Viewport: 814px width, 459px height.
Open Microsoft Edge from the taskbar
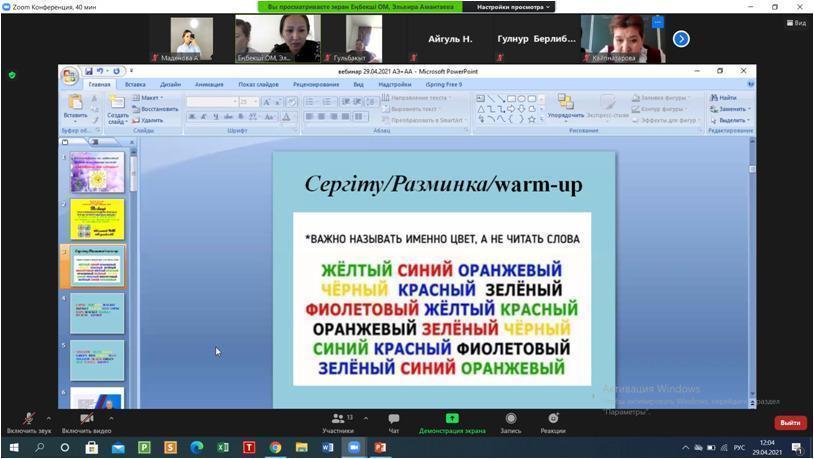pyautogui.click(x=197, y=447)
